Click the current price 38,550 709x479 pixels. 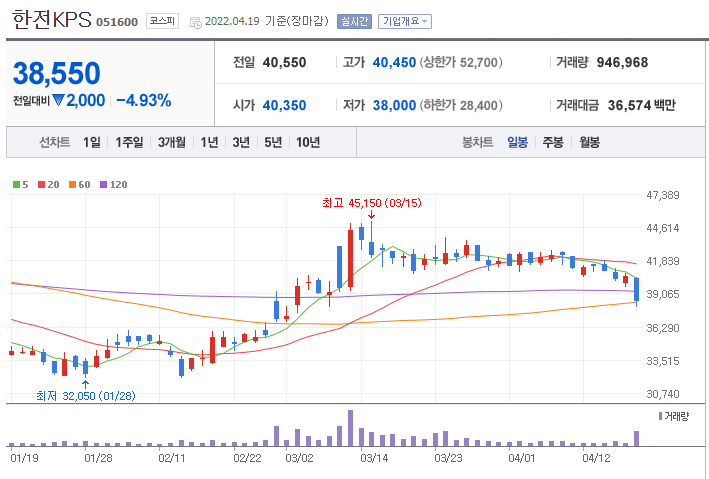tap(57, 73)
